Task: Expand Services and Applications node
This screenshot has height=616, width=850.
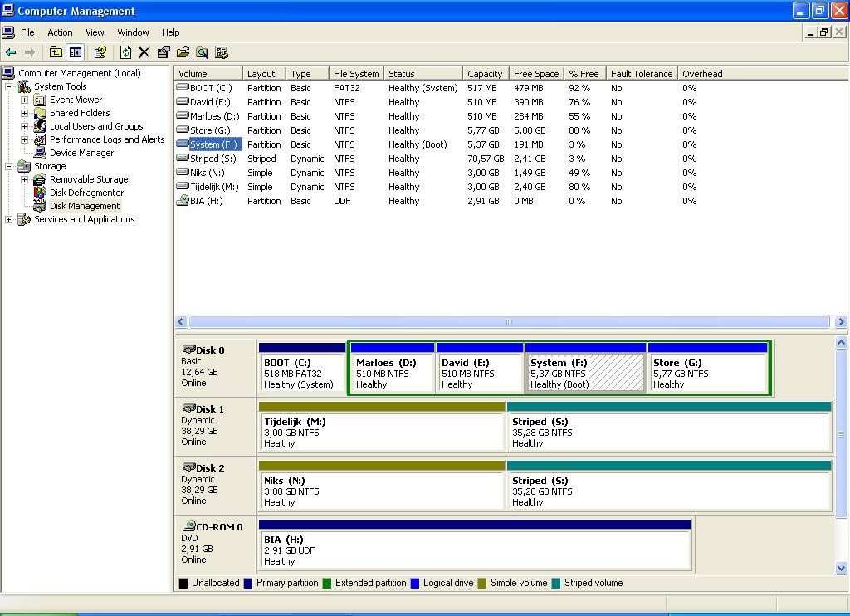Action: click(x=8, y=220)
